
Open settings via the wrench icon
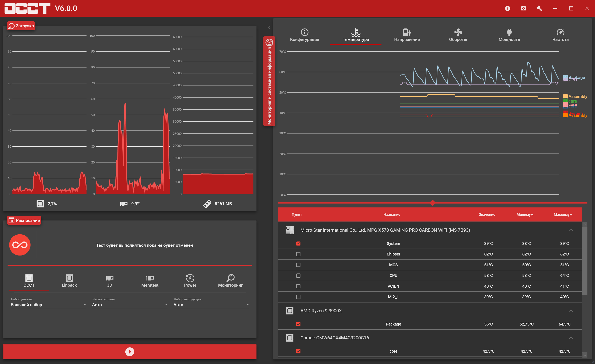[539, 9]
